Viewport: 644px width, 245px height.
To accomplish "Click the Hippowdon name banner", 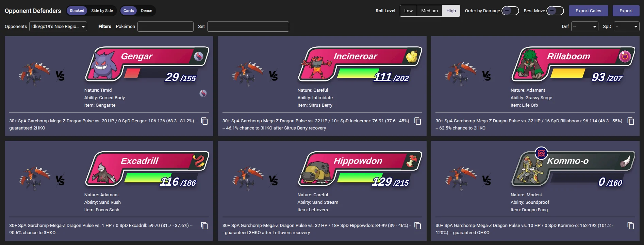I will pyautogui.click(x=358, y=161).
